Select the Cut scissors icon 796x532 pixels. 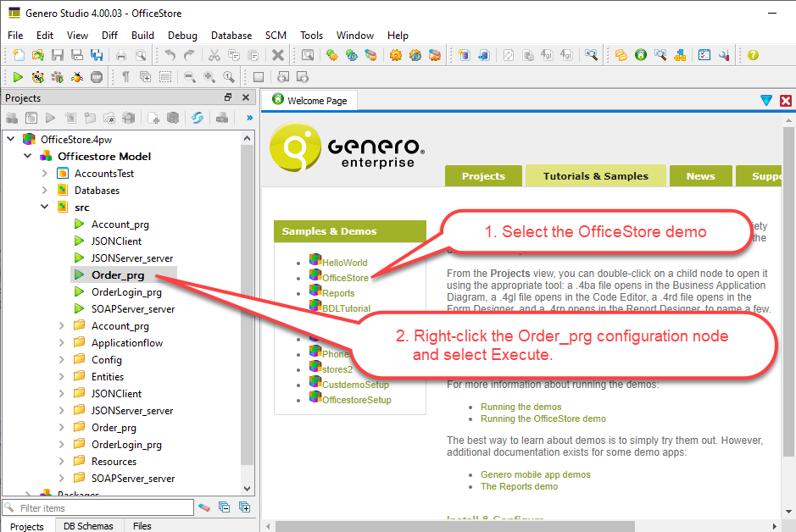click(214, 54)
